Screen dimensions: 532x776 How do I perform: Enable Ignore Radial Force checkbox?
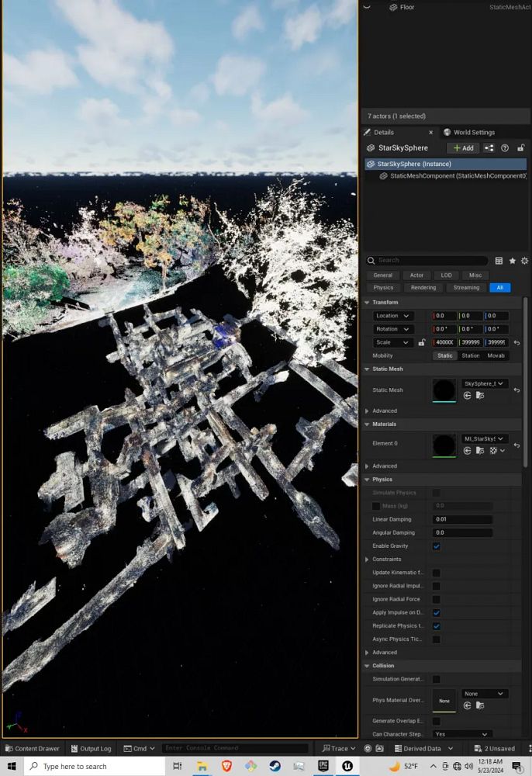(x=437, y=599)
